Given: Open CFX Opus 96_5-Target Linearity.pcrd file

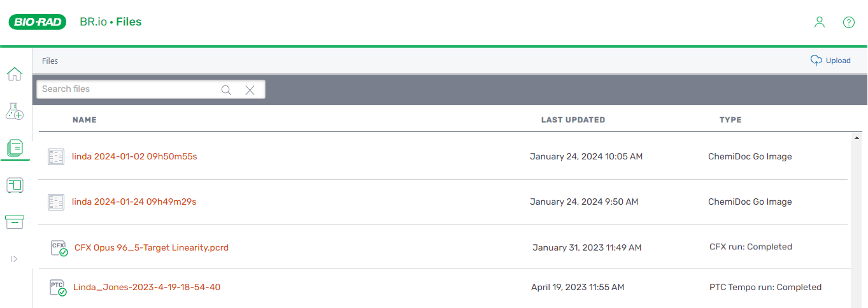Looking at the screenshot, I should point(152,247).
